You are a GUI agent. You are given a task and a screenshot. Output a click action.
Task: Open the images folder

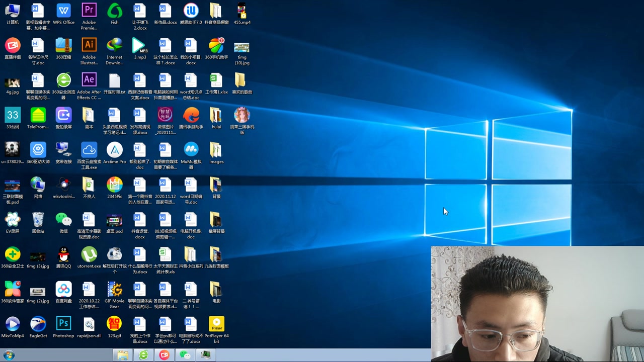tap(216, 153)
